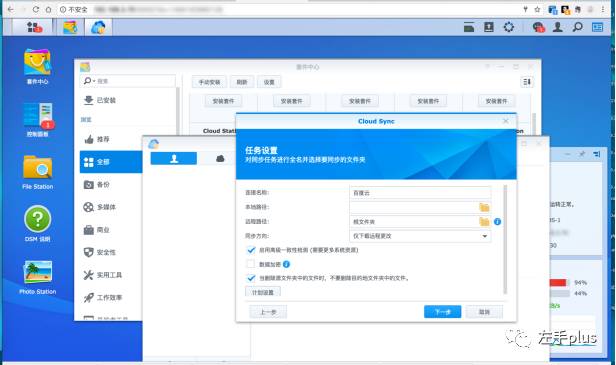Open the DSM main menu icon
This screenshot has height=365, width=616.
(x=34, y=28)
